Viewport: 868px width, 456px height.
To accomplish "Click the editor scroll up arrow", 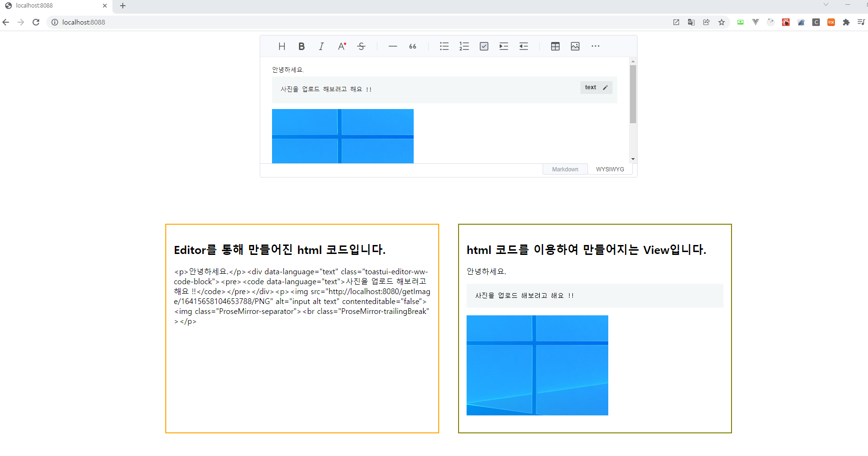I will pyautogui.click(x=633, y=61).
